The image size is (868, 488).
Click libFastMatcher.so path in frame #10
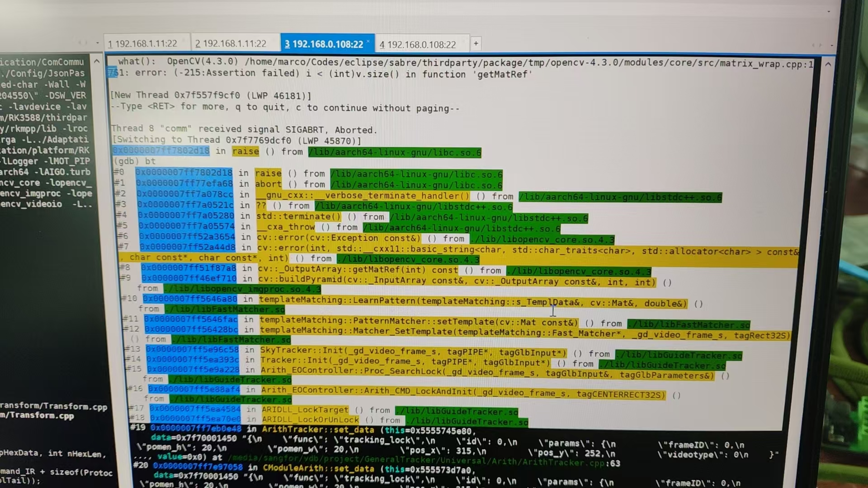pos(225,310)
